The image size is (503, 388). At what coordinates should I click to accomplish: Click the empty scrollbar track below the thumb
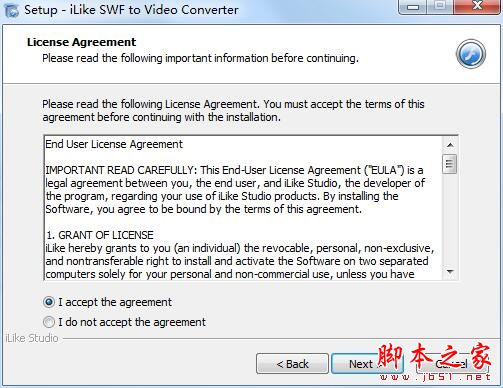pos(450,219)
